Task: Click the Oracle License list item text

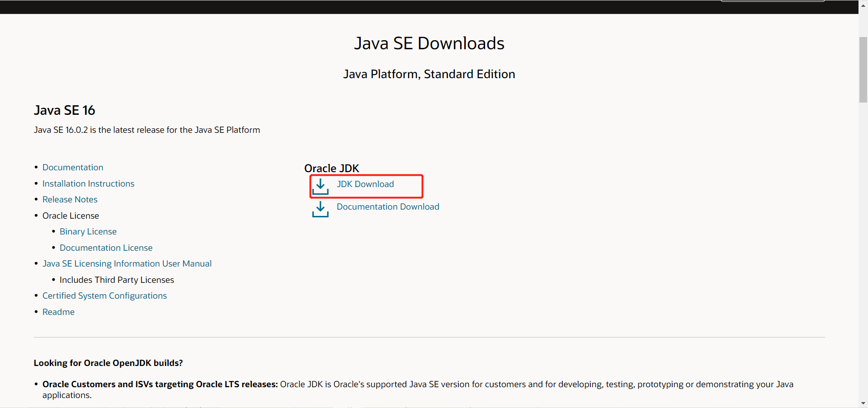Action: click(71, 216)
